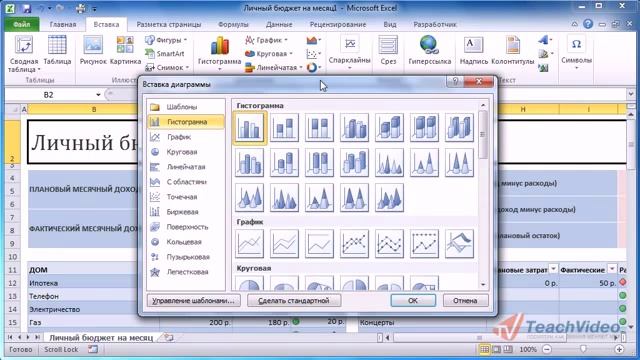
Task: Choose Линейчатая in the chart type list
Action: [x=185, y=167]
